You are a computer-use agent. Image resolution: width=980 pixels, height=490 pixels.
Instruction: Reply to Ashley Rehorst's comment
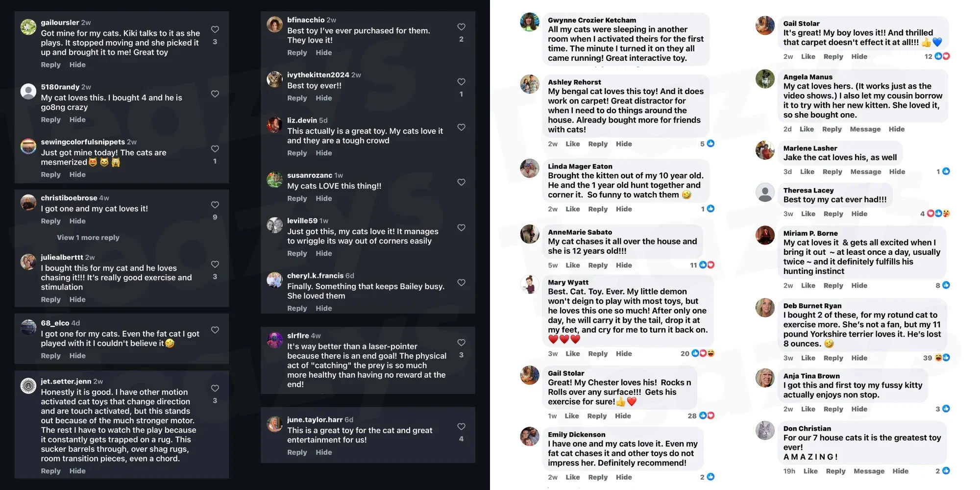tap(598, 144)
